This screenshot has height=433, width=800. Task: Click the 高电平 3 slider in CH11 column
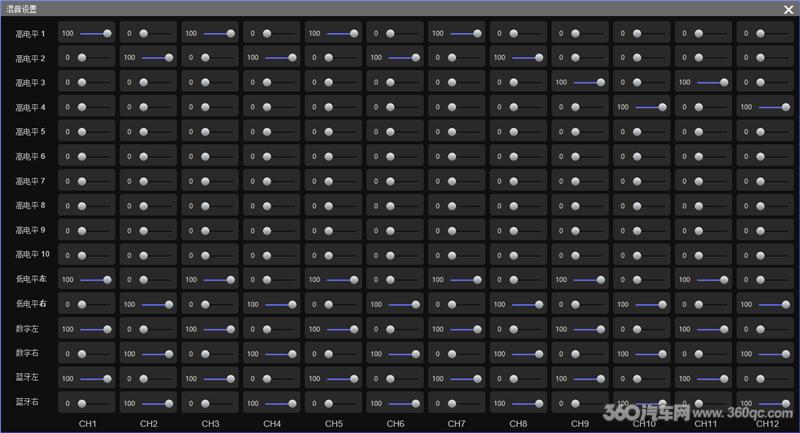[x=713, y=82]
